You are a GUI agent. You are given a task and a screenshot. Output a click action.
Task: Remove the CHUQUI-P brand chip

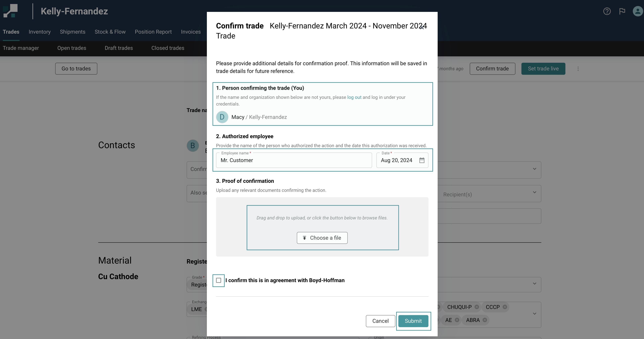click(477, 307)
